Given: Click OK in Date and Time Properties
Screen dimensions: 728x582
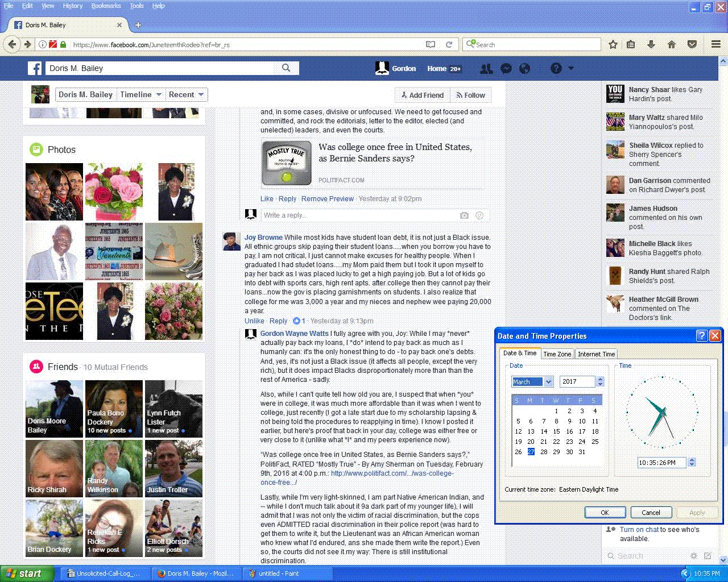Looking at the screenshot, I should pyautogui.click(x=605, y=513).
